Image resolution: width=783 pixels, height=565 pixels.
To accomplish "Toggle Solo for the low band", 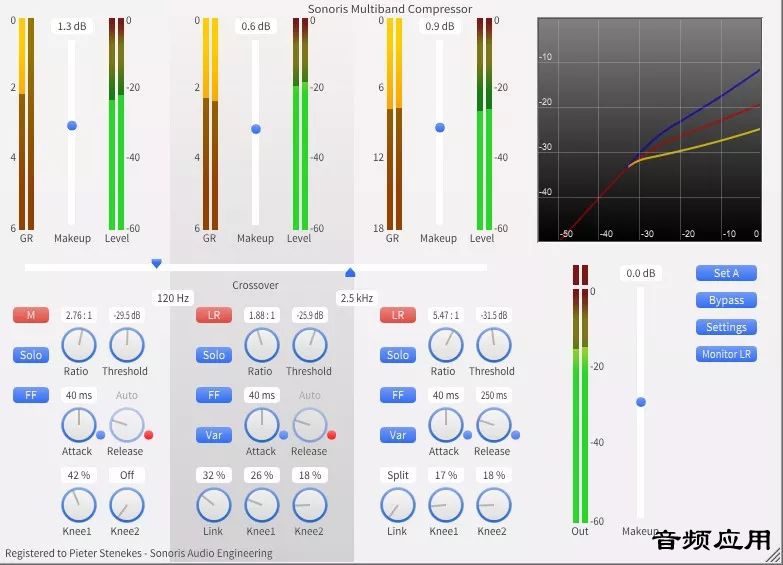I will 31,355.
